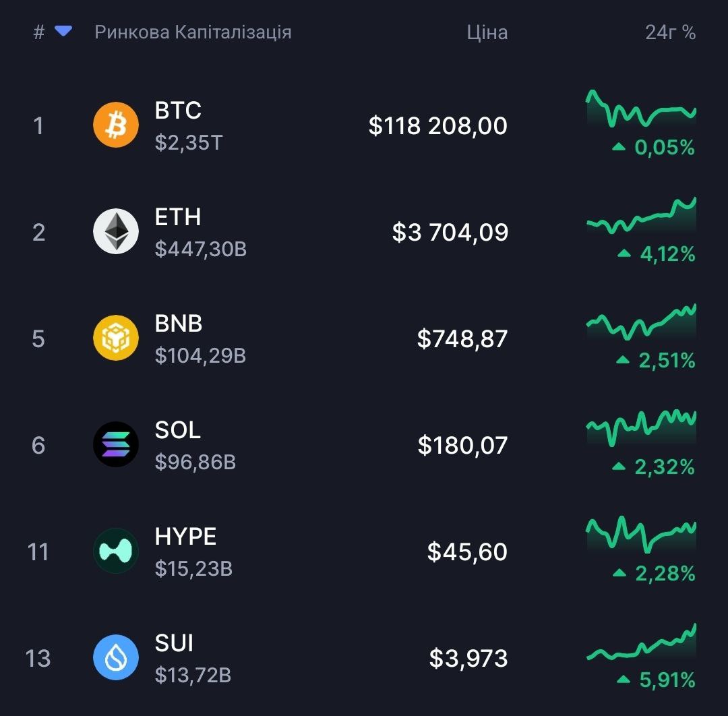Viewport: 728px width, 716px height.
Task: Select the SOL 2,32% change value
Action: [665, 467]
